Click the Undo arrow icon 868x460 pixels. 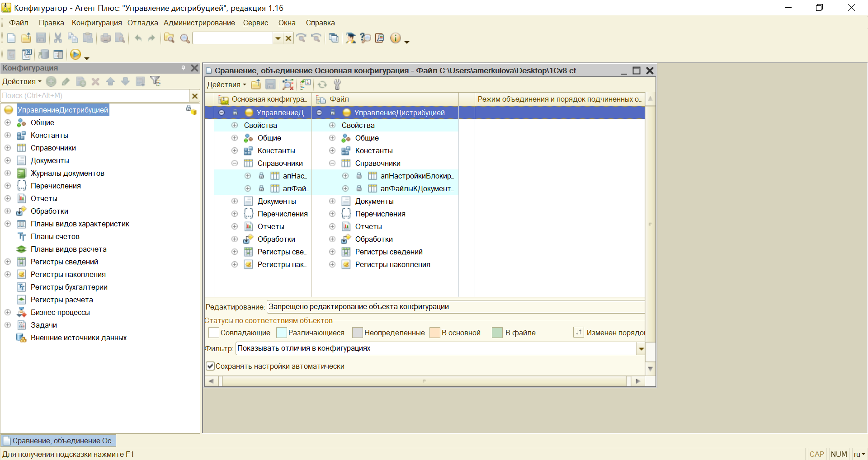click(x=138, y=38)
